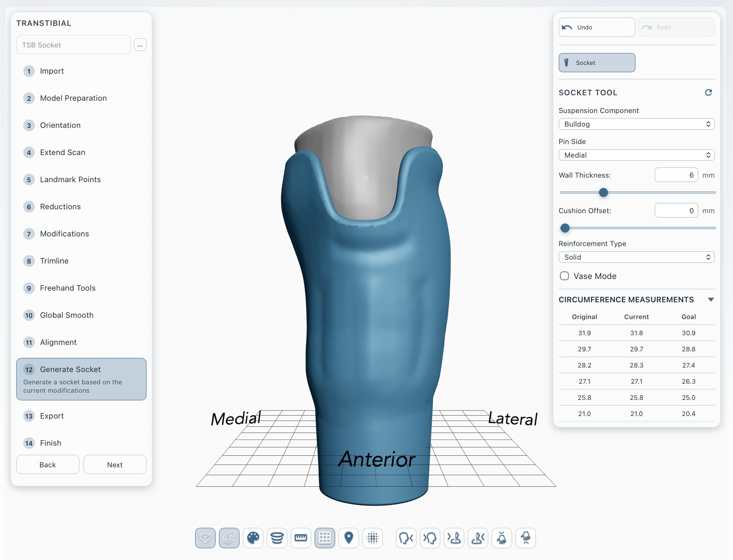Select the top-down view icon above the foot
Image resolution: width=733 pixels, height=560 pixels.
502,538
